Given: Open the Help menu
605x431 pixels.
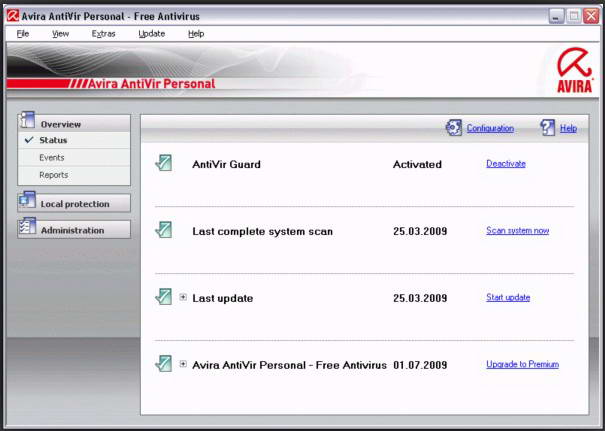Looking at the screenshot, I should coord(196,34).
